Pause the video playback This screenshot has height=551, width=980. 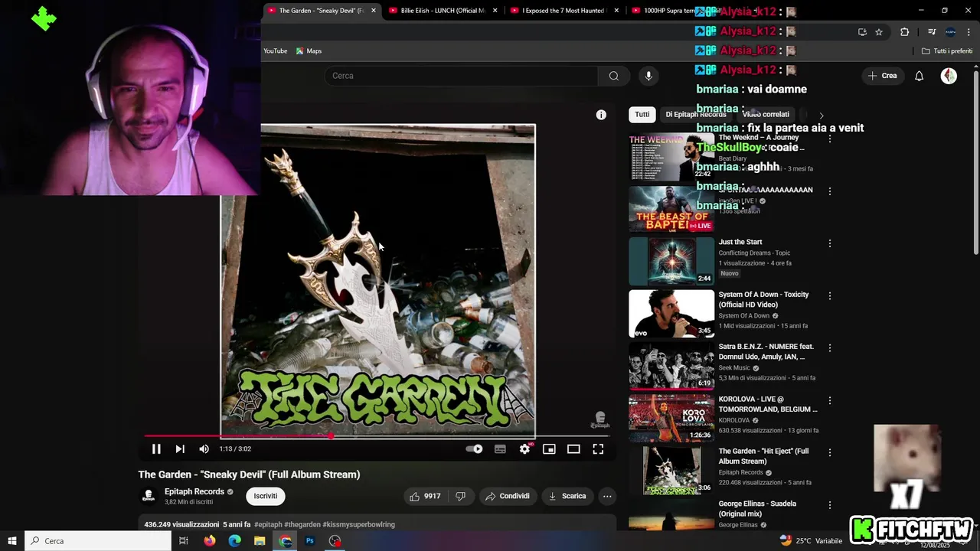point(156,449)
